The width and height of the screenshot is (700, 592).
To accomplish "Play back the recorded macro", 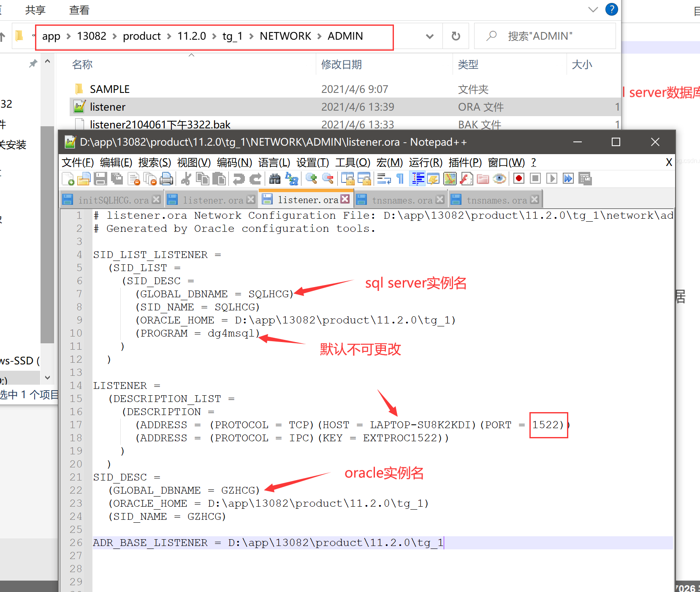I will pos(551,179).
